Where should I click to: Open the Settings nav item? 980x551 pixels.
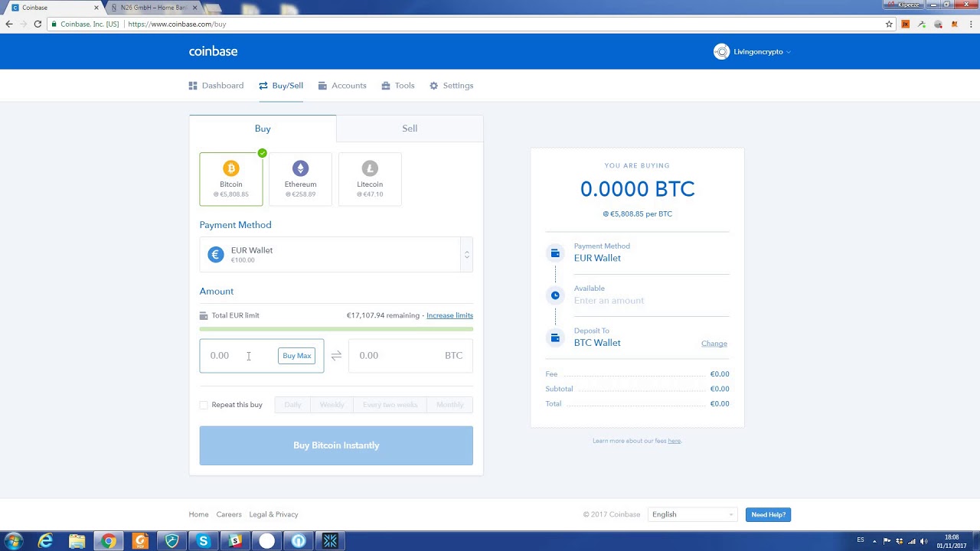pyautogui.click(x=452, y=86)
